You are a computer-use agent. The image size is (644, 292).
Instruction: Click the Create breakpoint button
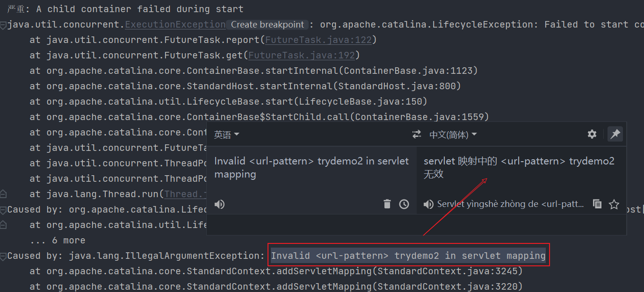click(268, 25)
